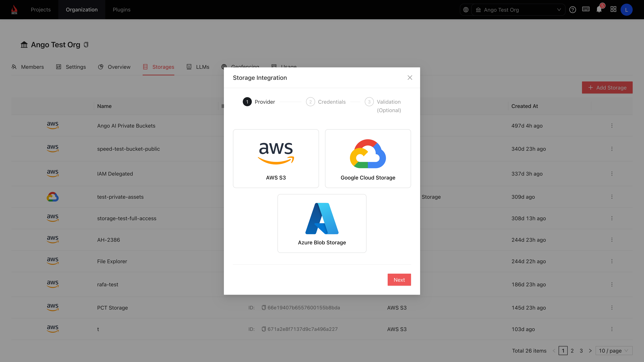Open row menu for speed-test-bucket-public

pos(612,149)
